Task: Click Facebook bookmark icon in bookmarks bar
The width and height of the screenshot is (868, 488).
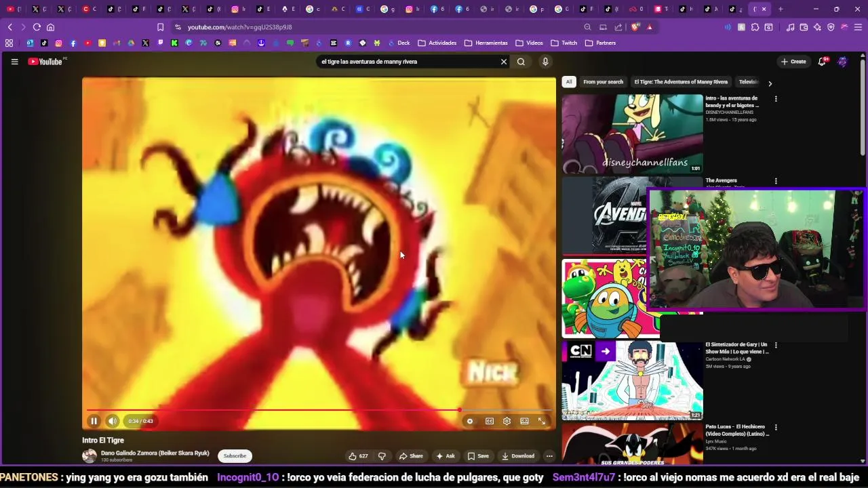Action: pyautogui.click(x=73, y=43)
